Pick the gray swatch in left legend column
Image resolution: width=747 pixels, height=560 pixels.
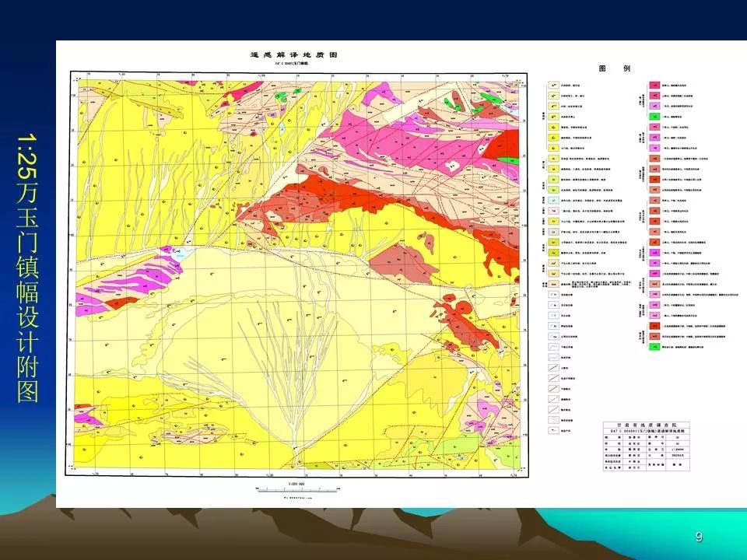553,232
